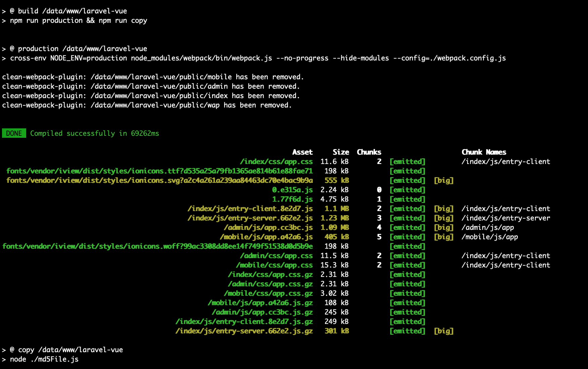Click the 'node ./md5File.js' command line
Screen dimensions: 588x369
click(40, 359)
